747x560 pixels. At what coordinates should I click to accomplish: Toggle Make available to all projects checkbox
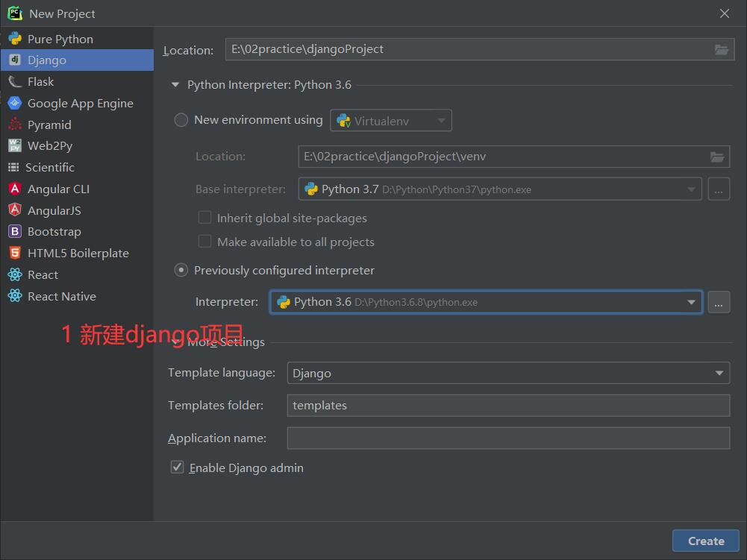(x=205, y=242)
